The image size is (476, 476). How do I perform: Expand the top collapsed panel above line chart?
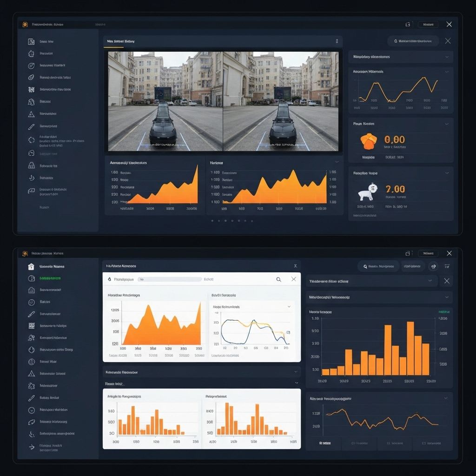click(447, 57)
